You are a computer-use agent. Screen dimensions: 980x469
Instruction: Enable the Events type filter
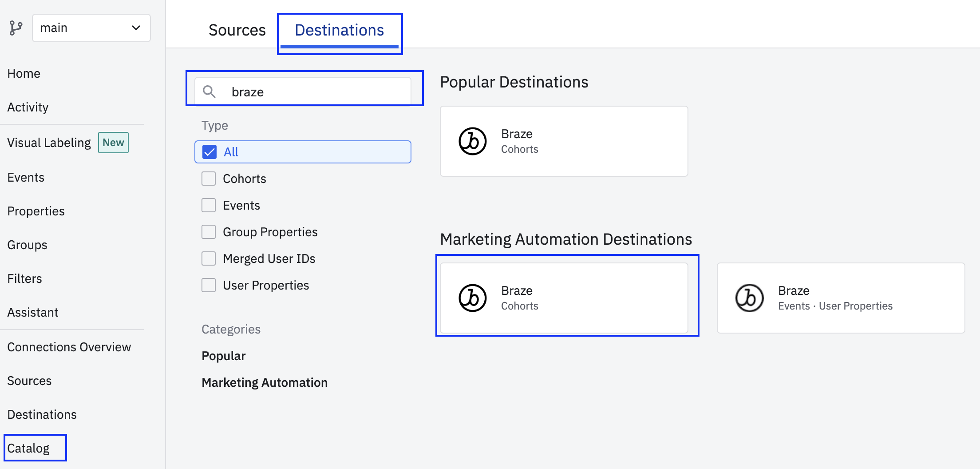pyautogui.click(x=209, y=205)
